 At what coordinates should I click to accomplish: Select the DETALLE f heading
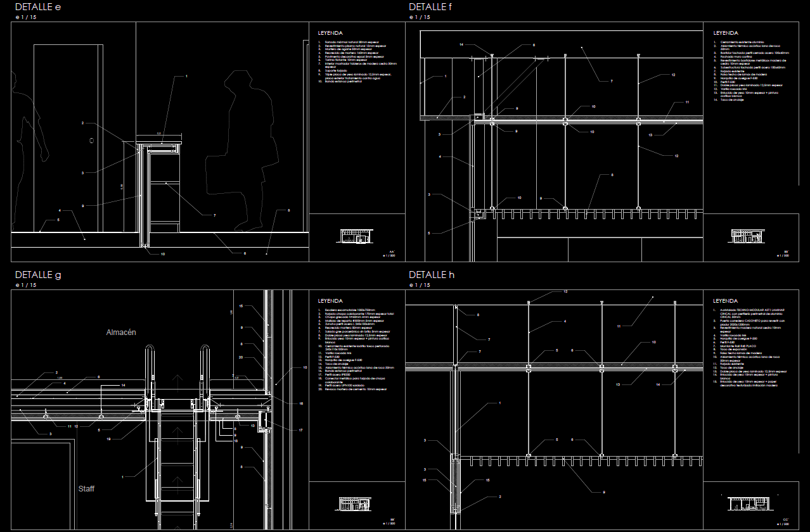click(430, 7)
